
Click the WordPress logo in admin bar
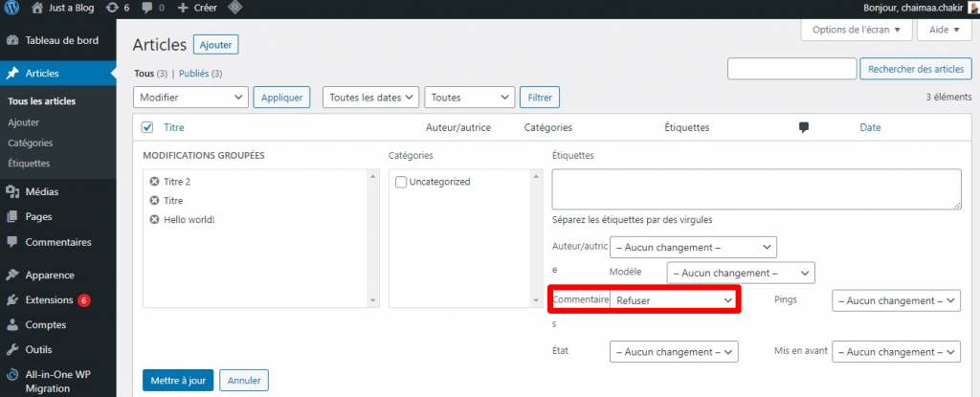(11, 8)
